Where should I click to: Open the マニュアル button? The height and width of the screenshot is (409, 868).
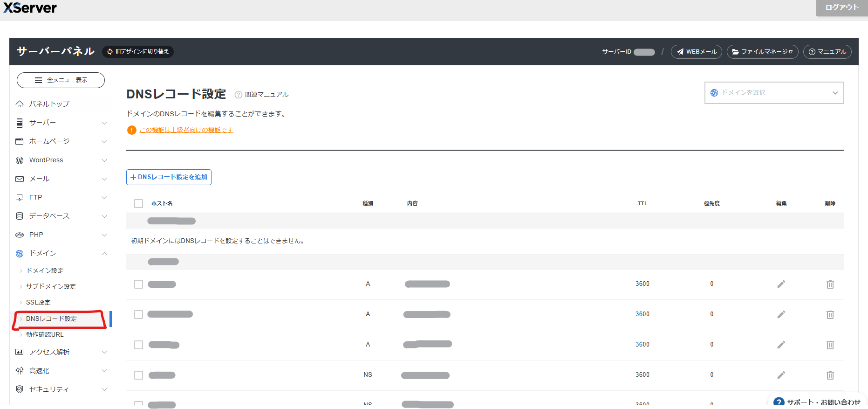(x=827, y=52)
